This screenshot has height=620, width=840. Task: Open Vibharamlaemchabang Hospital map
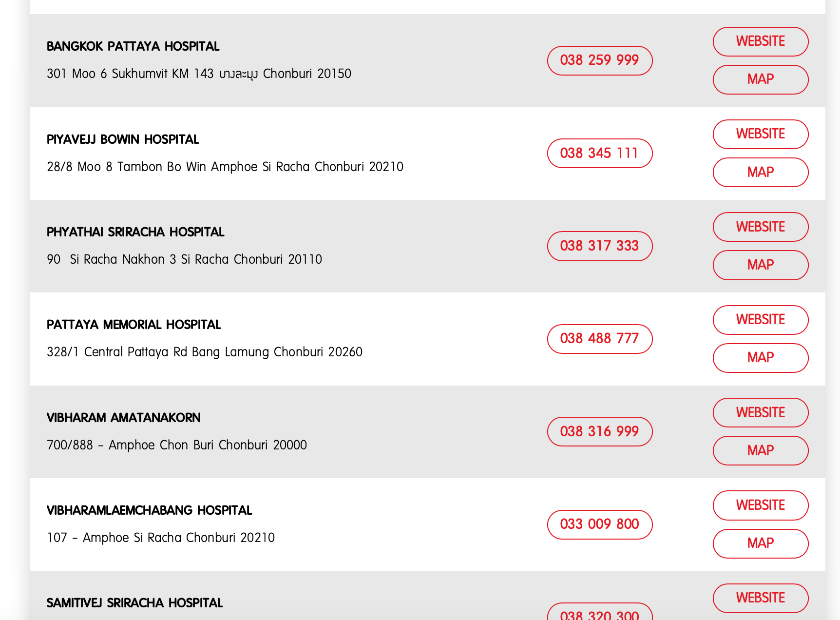(x=760, y=543)
